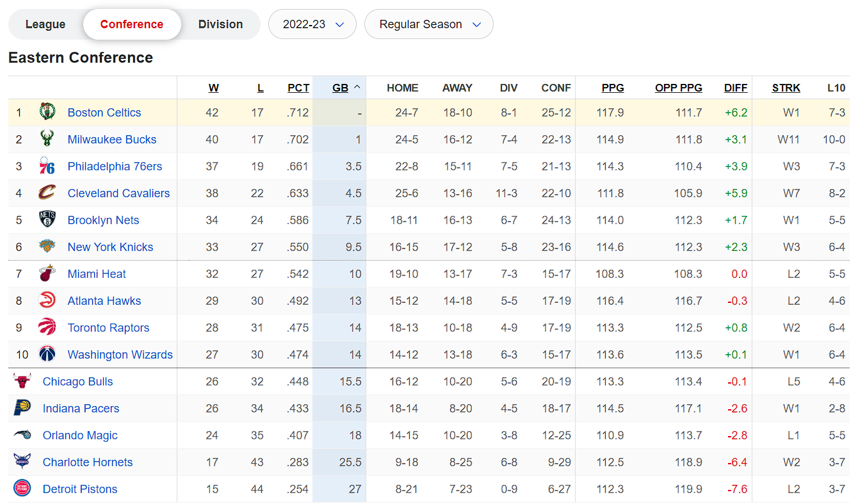Open the 2022-23 season dropdown
This screenshot has height=504, width=858.
click(x=312, y=24)
